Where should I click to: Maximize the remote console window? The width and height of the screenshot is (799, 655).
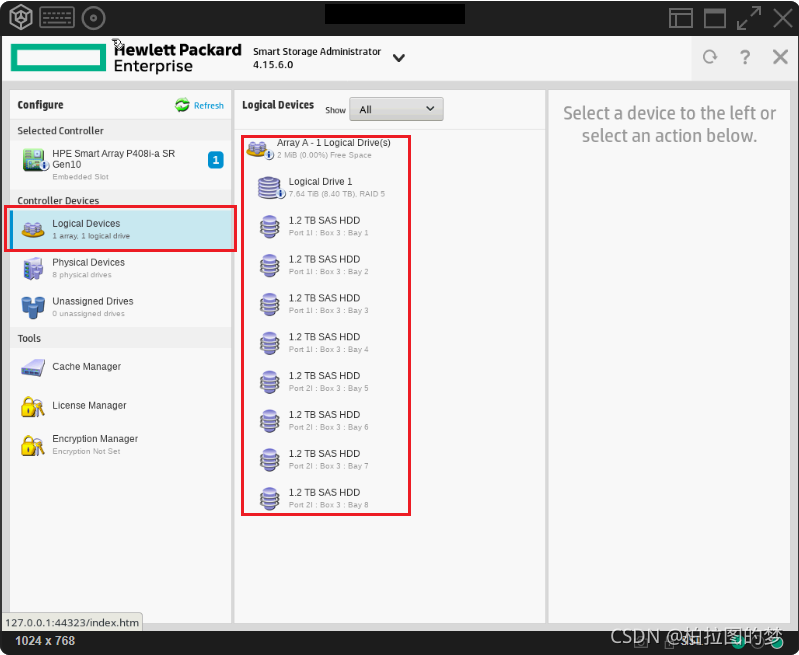pyautogui.click(x=714, y=18)
